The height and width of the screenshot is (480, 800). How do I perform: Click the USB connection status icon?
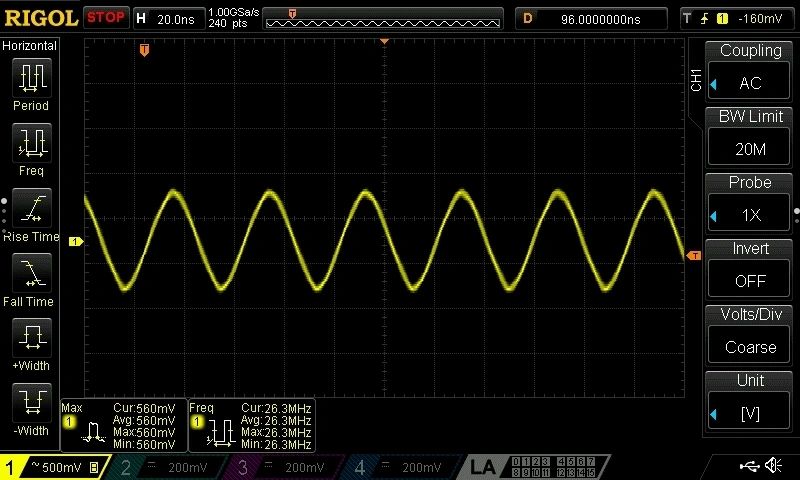coord(749,466)
